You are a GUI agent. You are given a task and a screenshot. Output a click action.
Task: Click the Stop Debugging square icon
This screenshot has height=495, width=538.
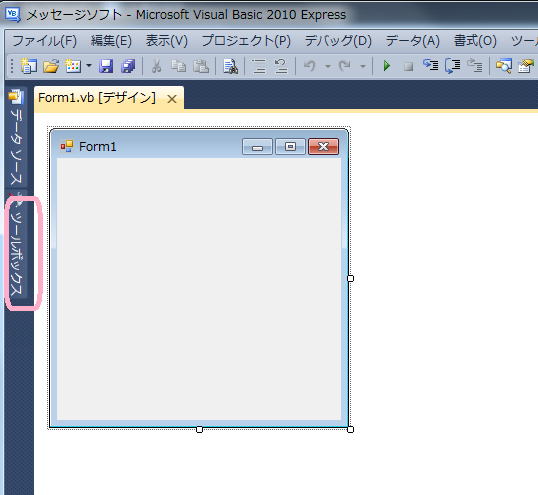(x=408, y=66)
